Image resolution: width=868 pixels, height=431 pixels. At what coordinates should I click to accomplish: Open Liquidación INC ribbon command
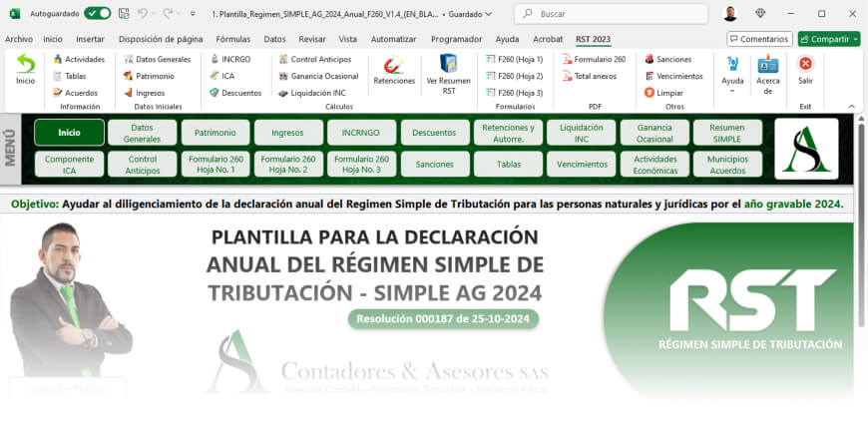(311, 93)
